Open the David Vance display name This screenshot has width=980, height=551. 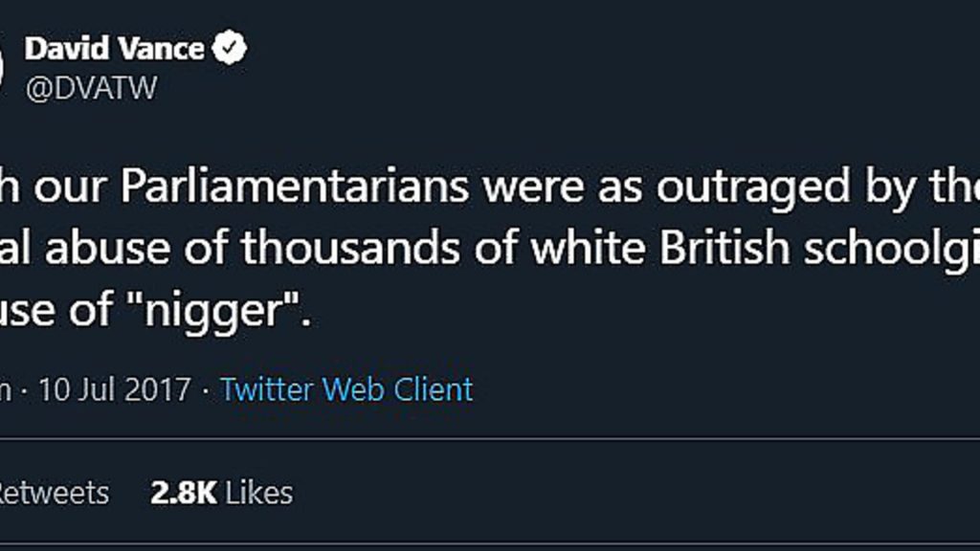pos(115,49)
